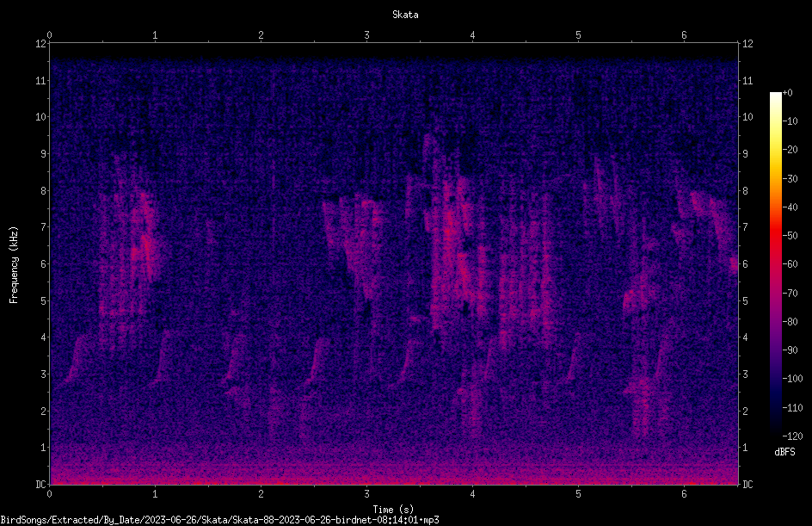Click the "Skata" spectrogram title
Viewport: 812px width, 526px height.
[x=405, y=15]
